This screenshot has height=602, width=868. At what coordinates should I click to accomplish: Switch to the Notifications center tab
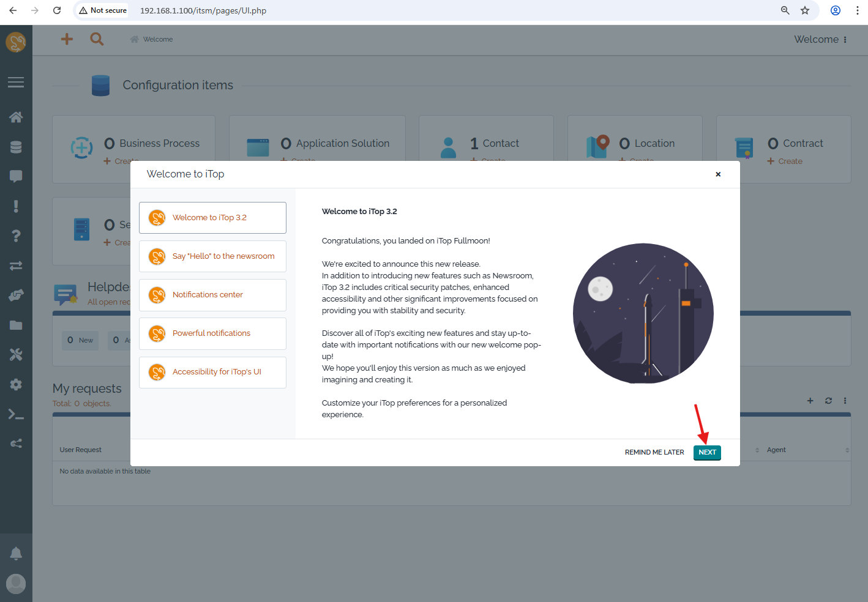tap(212, 295)
